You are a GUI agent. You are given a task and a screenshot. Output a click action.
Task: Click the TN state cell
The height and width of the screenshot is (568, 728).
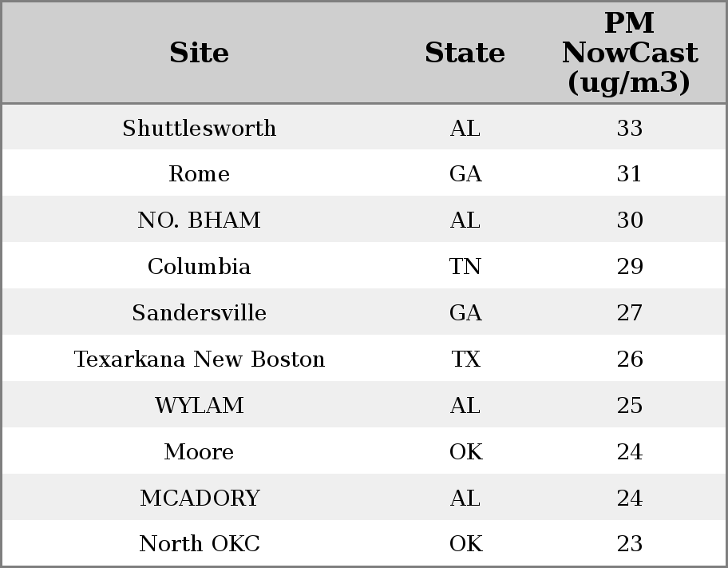(465, 267)
